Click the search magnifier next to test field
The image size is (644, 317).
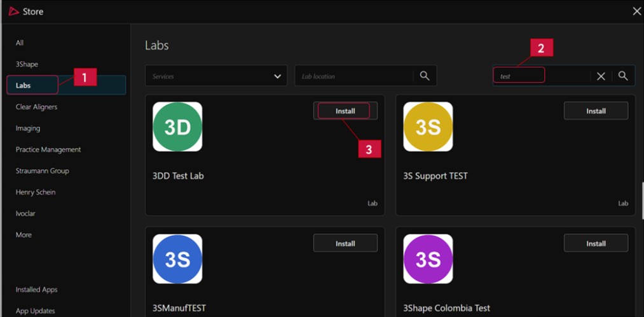pos(623,76)
